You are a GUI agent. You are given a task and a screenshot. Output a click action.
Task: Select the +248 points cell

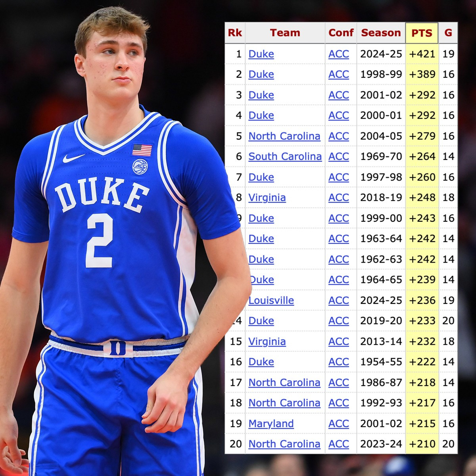[x=422, y=198]
